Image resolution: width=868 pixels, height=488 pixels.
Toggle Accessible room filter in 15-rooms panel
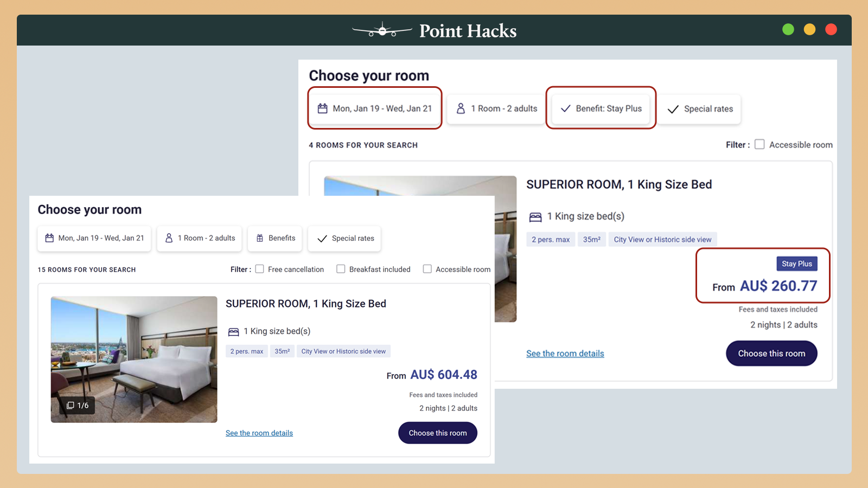[x=427, y=269]
